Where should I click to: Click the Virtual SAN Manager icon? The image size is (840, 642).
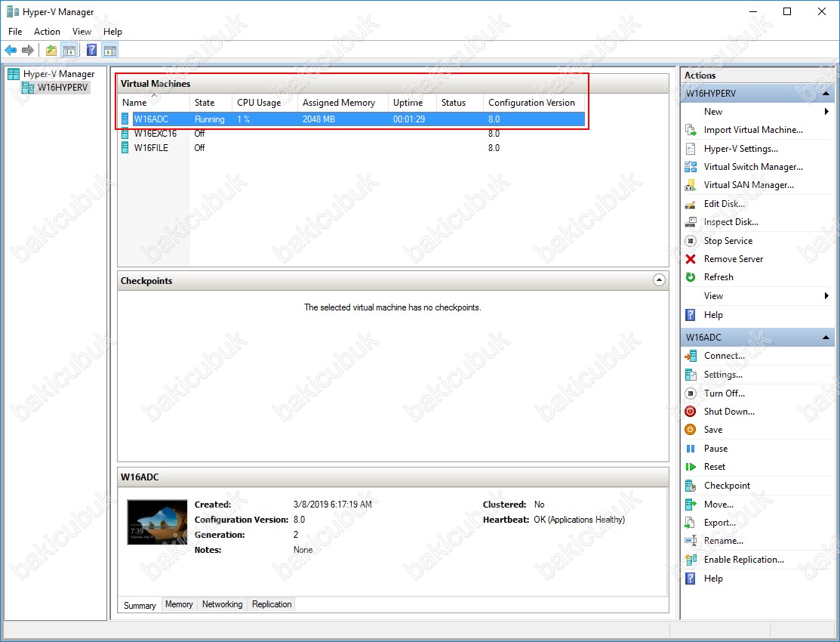point(691,185)
